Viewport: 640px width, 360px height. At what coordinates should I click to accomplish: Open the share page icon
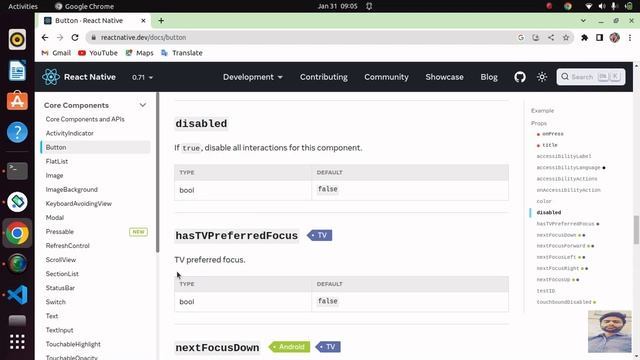(x=551, y=37)
